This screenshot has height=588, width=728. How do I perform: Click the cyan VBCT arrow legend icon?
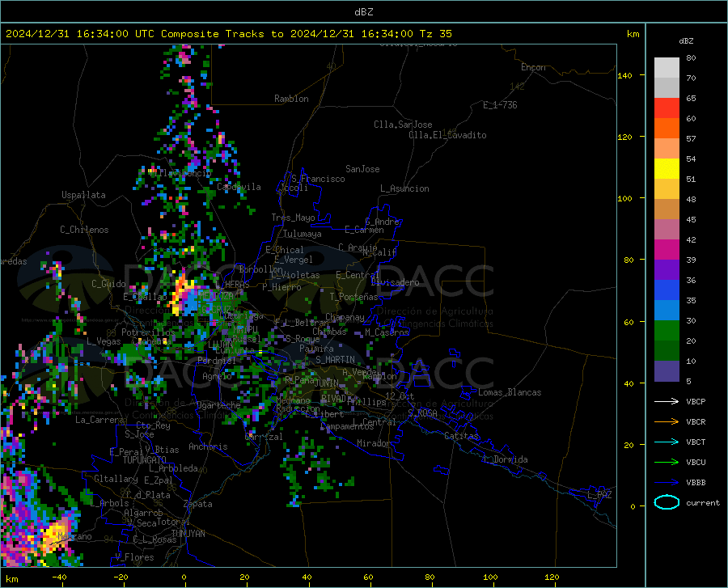[x=667, y=442]
